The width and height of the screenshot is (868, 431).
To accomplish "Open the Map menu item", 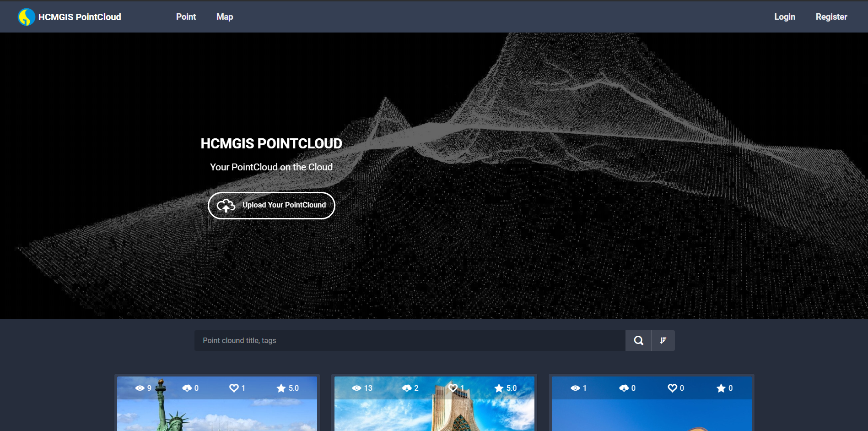I will [225, 16].
